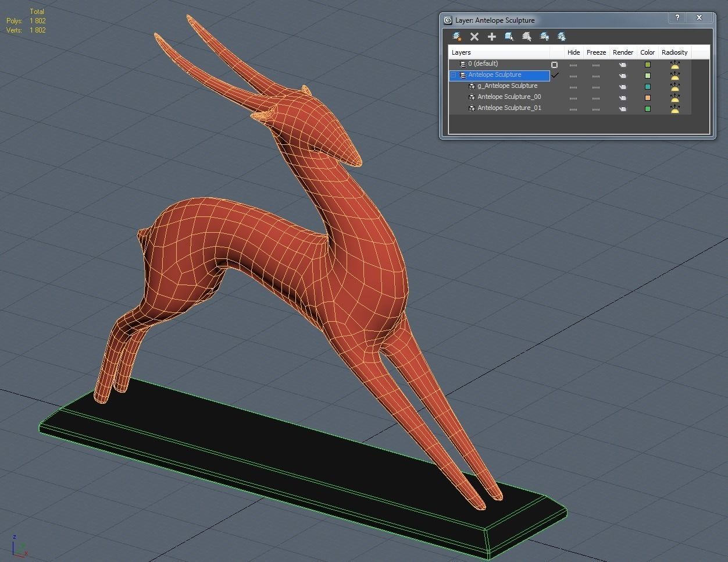Highlight selected objects' layers icon

pos(527,37)
